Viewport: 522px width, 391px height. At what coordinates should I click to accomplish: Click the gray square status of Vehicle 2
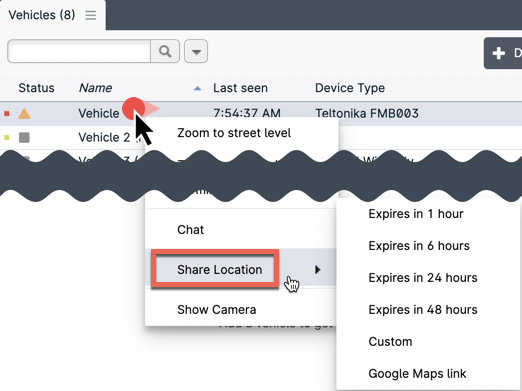pyautogui.click(x=24, y=137)
